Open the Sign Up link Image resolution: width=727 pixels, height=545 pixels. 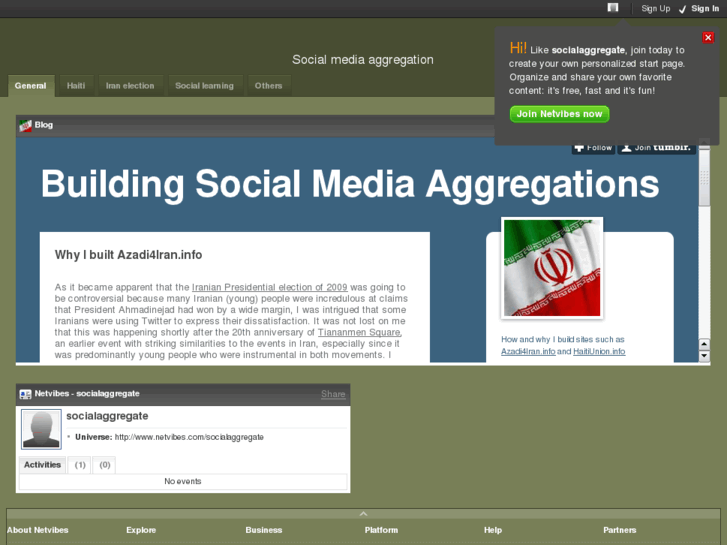655,8
